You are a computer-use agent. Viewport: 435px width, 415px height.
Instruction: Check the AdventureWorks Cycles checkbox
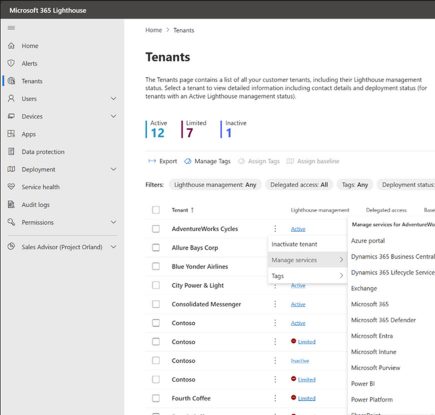click(x=156, y=229)
